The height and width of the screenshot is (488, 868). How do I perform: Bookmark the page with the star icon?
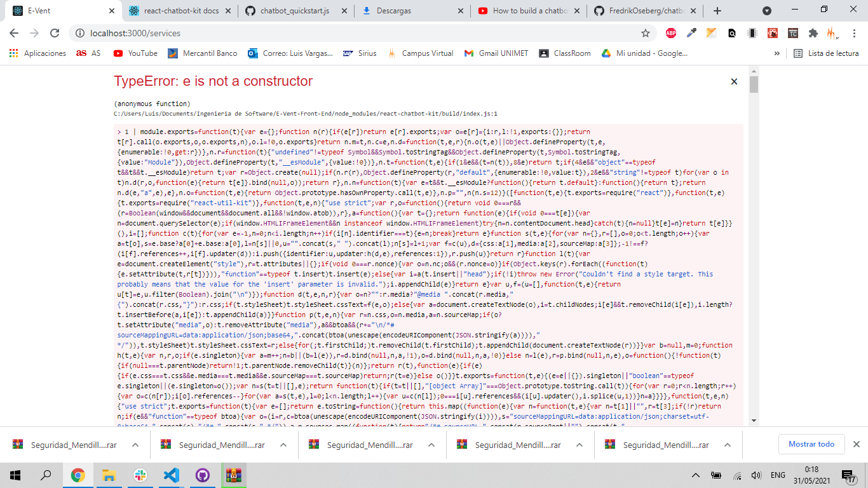point(644,32)
